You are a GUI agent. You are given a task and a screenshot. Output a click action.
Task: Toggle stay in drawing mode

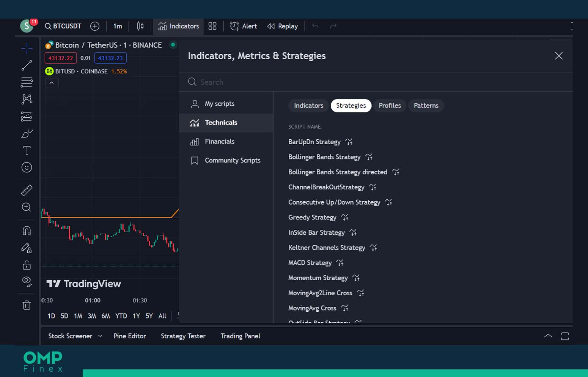[27, 248]
